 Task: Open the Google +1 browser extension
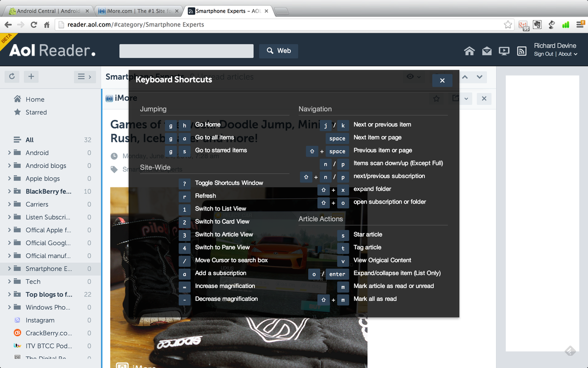pos(522,24)
